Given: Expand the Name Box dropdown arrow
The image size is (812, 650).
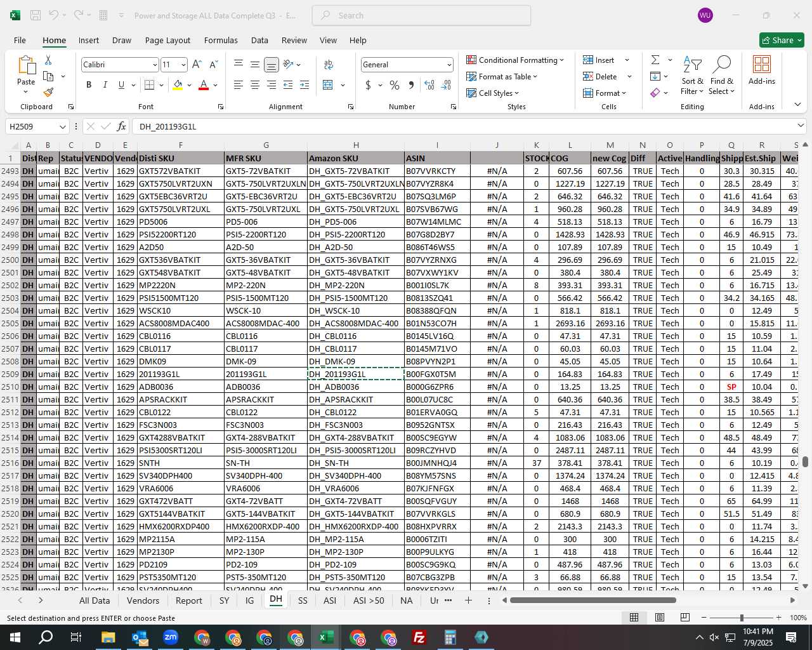Looking at the screenshot, I should point(62,126).
